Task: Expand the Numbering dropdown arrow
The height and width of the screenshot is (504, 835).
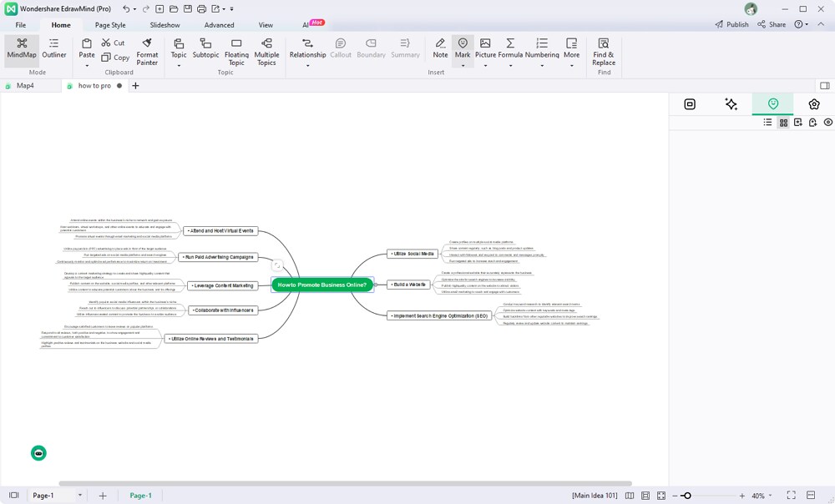Action: pos(542,65)
